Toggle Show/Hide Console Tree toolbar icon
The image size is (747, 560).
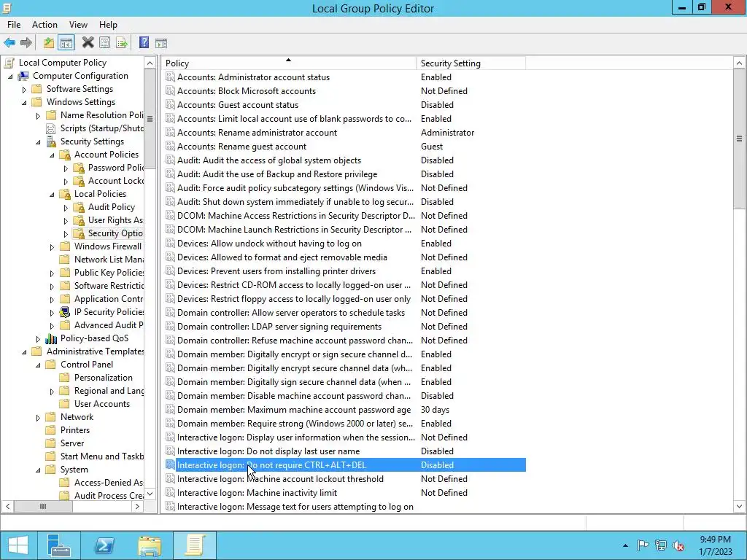[x=66, y=43]
